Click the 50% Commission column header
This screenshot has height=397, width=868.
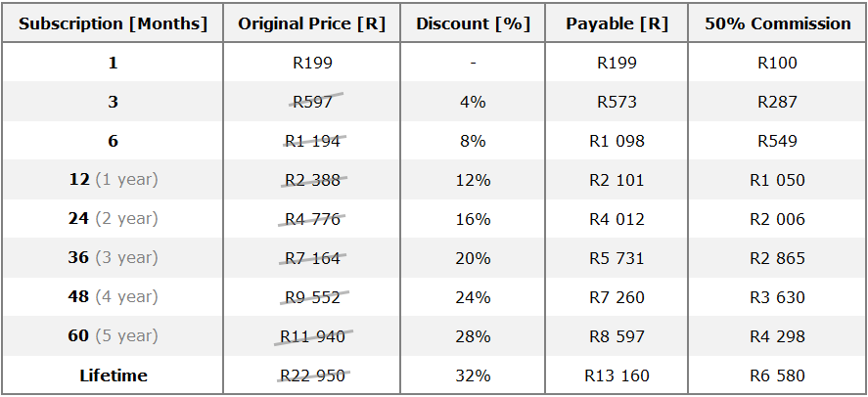778,23
